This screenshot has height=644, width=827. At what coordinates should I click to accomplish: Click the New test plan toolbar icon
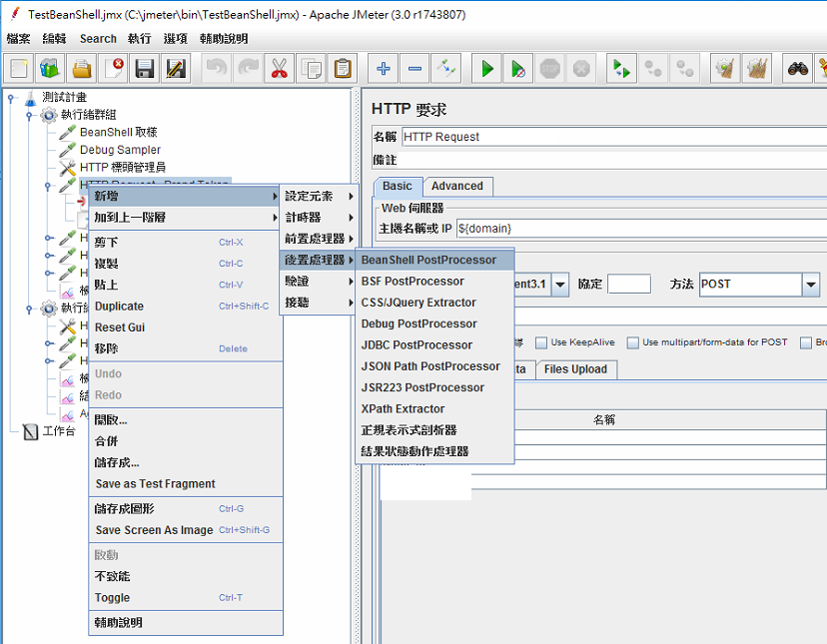(18, 69)
